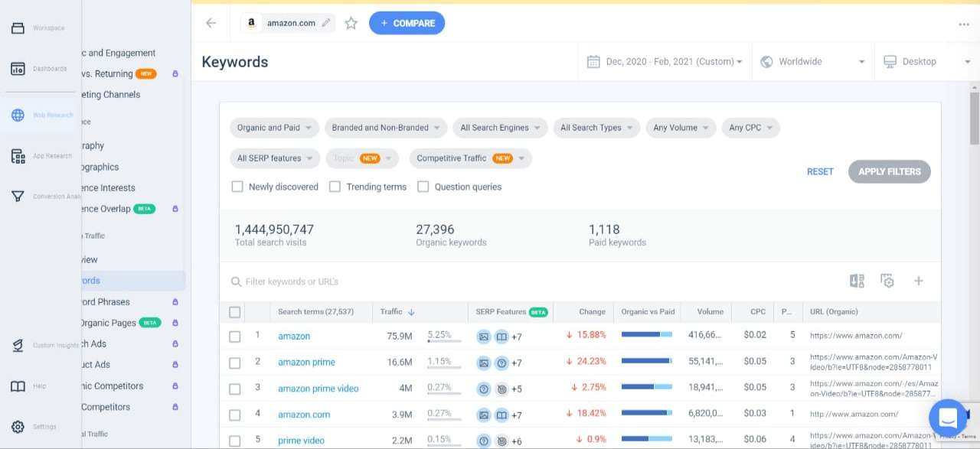
Task: Open the Settings gear icon
Action: click(18, 427)
